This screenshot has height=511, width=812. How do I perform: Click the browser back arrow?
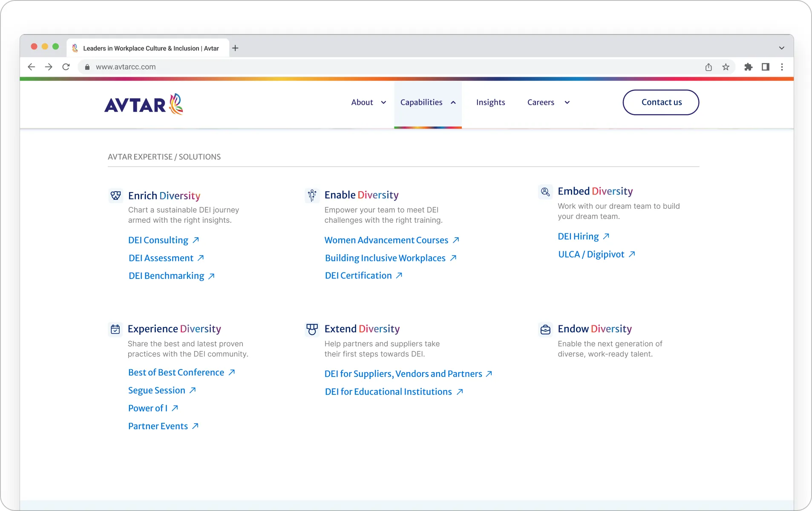pyautogui.click(x=31, y=67)
